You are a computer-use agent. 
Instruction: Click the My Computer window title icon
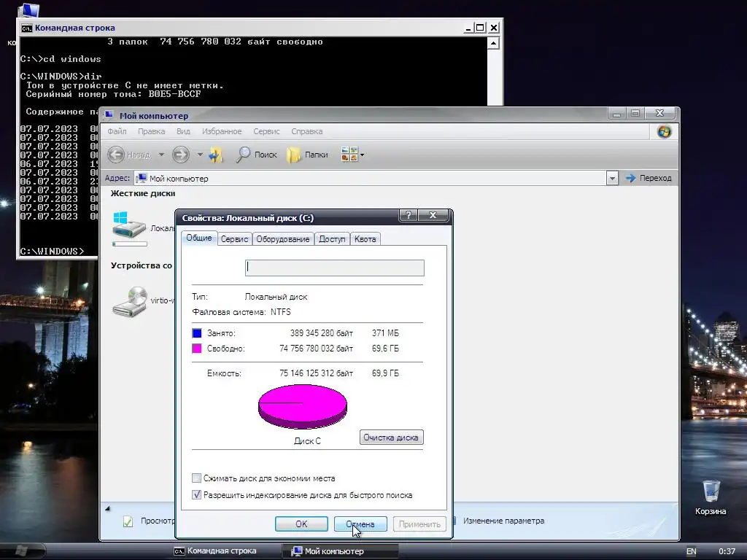[109, 114]
